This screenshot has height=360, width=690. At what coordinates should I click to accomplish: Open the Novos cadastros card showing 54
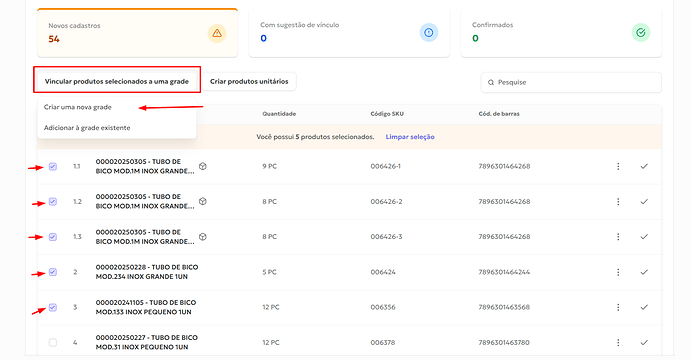(137, 33)
